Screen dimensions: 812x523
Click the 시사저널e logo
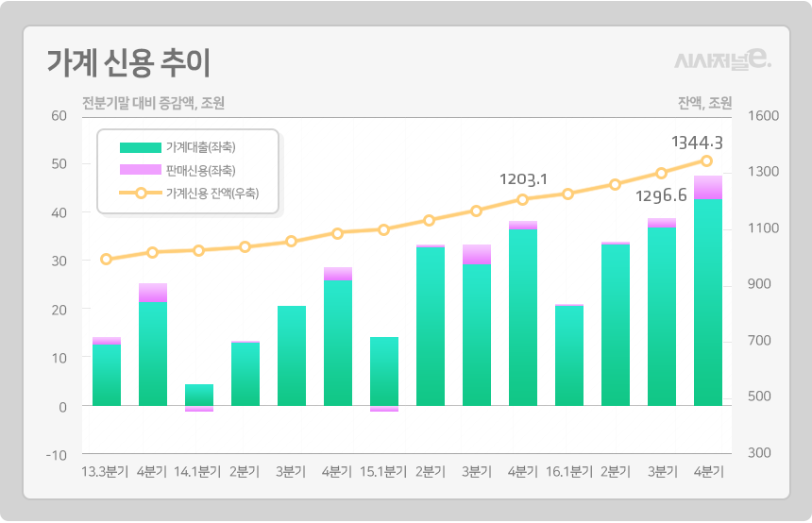[x=722, y=60]
